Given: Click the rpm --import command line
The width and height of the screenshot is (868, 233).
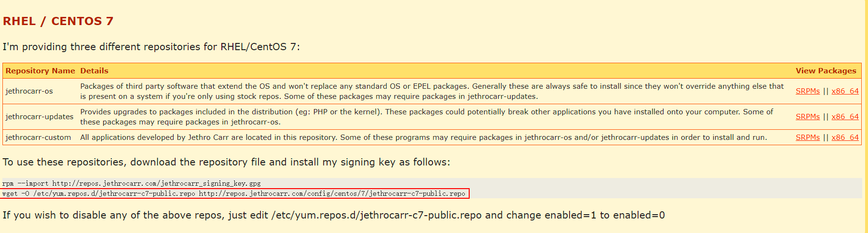Looking at the screenshot, I should [131, 183].
